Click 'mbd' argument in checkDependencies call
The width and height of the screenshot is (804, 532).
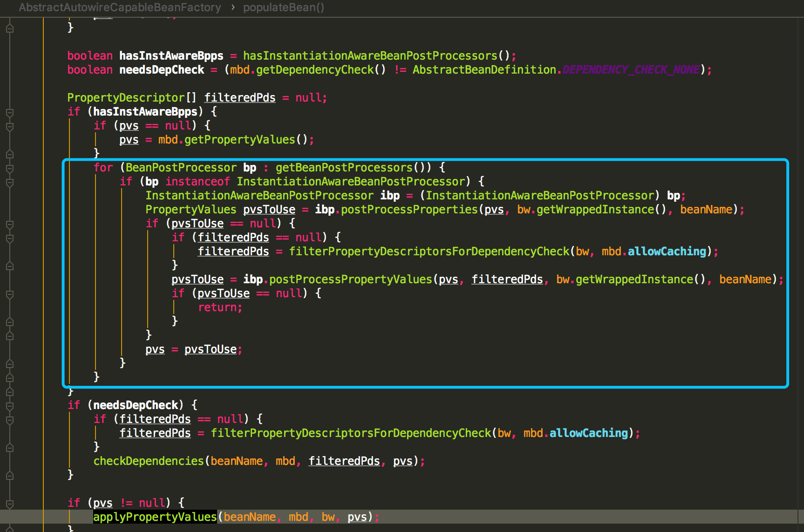286,461
